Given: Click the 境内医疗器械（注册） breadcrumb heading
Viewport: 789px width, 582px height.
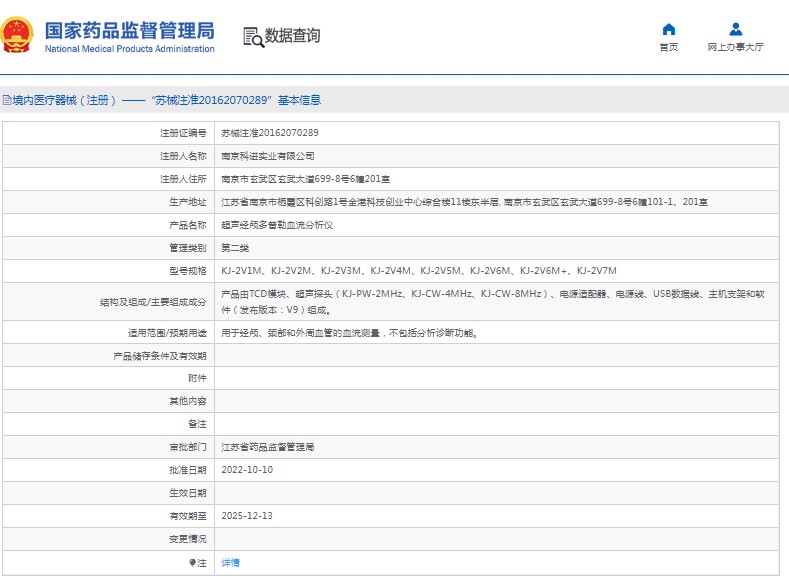Looking at the screenshot, I should pos(64,100).
